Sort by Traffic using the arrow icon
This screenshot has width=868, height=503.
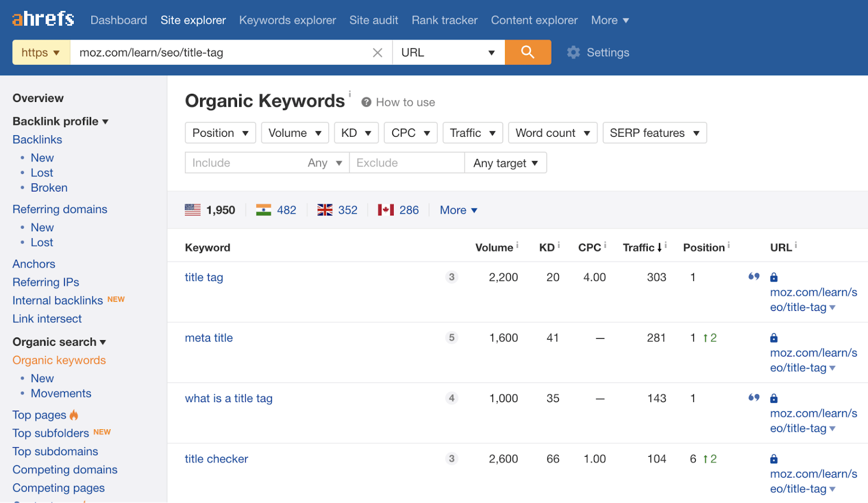[x=659, y=247]
